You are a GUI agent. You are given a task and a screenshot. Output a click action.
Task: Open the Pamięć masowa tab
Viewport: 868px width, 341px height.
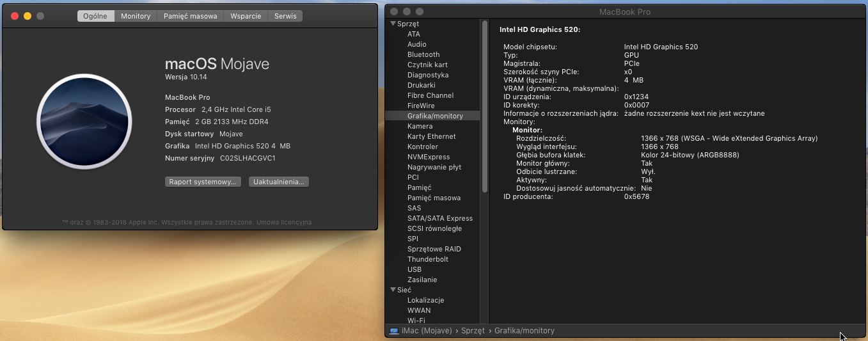190,16
